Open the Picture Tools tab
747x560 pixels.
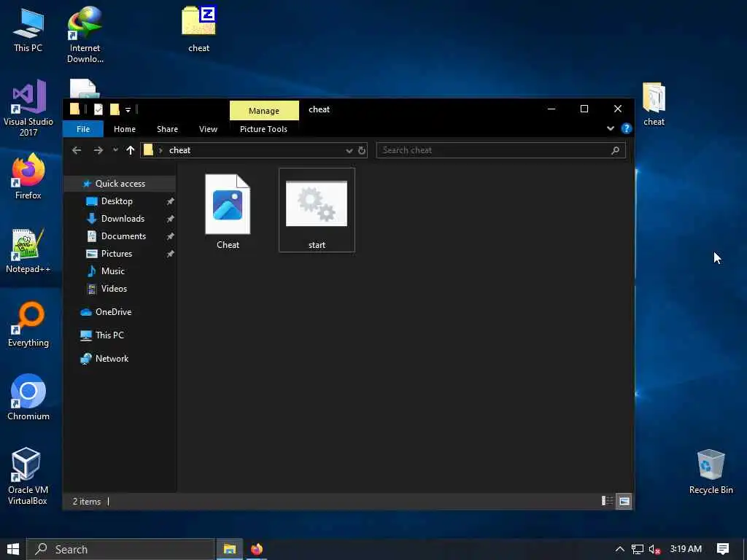263,129
